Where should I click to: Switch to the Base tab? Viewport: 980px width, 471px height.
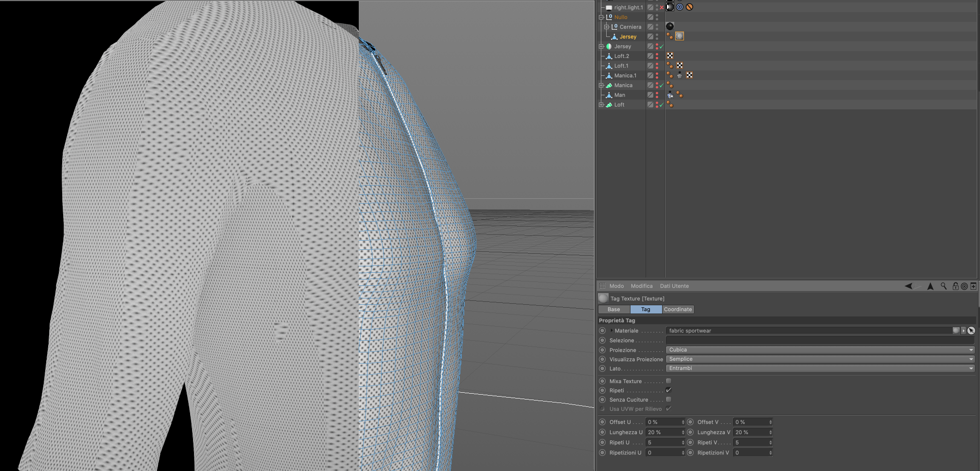point(614,309)
